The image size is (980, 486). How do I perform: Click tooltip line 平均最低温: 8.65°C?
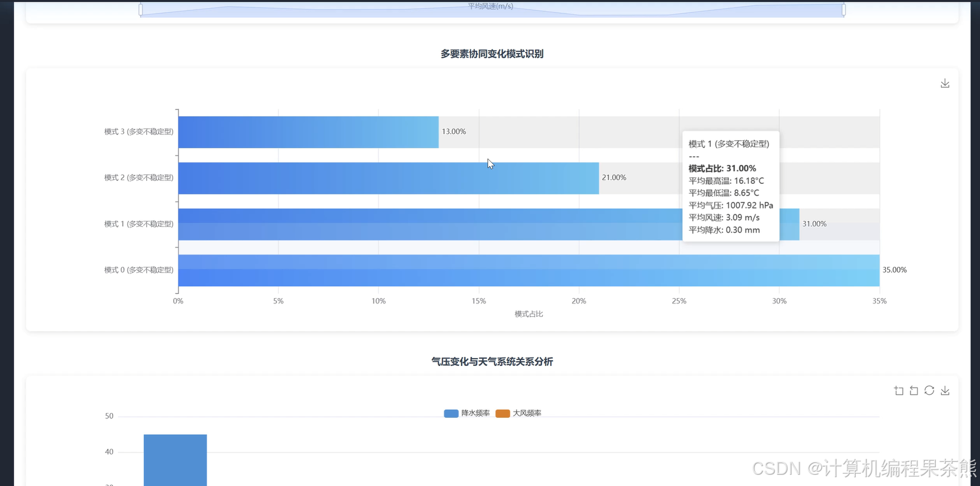[724, 193]
